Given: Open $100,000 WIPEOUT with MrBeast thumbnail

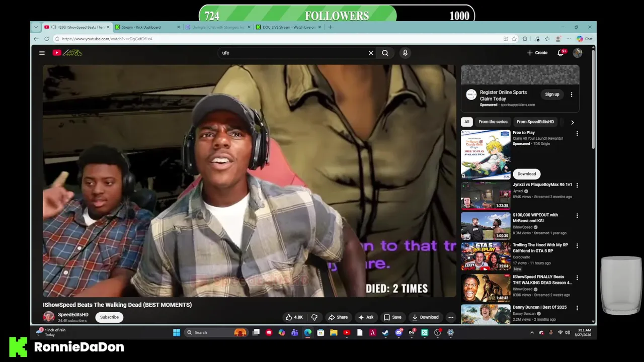Looking at the screenshot, I should click(486, 226).
